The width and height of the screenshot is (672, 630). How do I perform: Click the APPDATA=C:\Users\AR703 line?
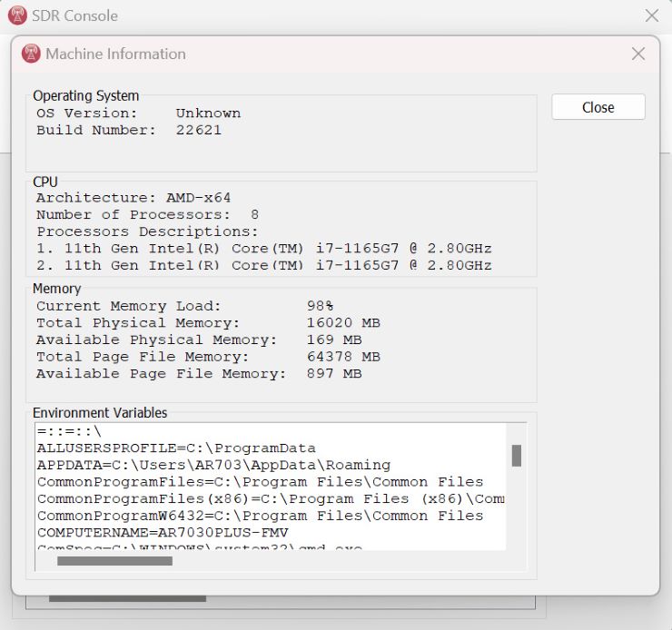213,465
